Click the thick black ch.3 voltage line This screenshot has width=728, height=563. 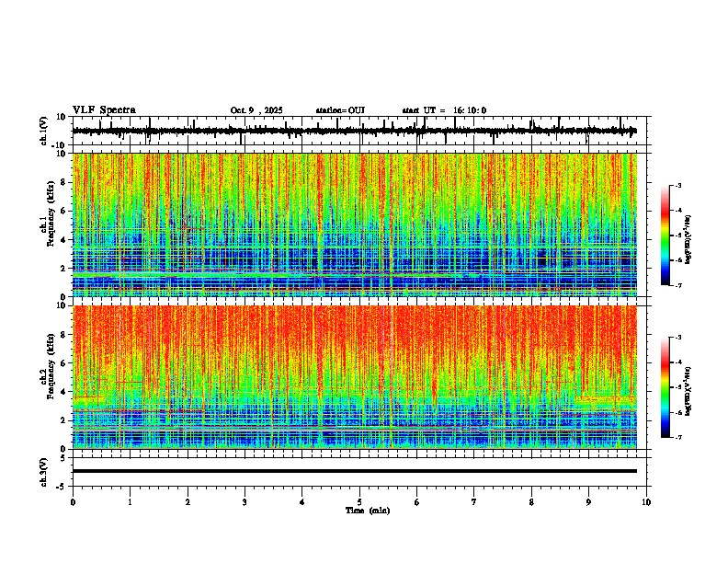click(x=355, y=471)
